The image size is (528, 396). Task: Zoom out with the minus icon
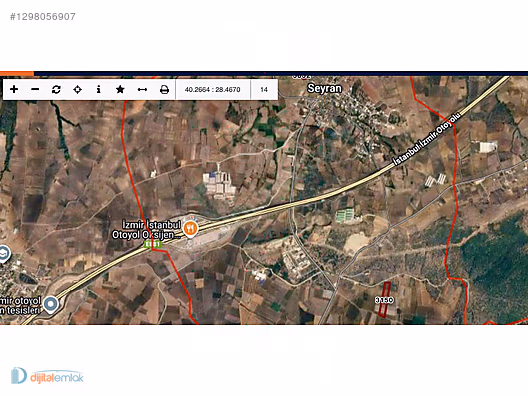pos(35,89)
